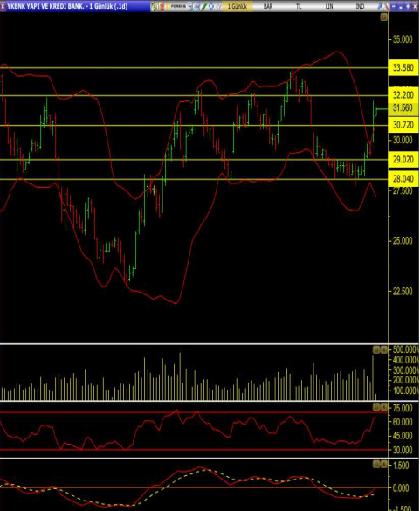420x511 pixels.
Task: Open the IND indicators menu
Action: pyautogui.click(x=360, y=6)
